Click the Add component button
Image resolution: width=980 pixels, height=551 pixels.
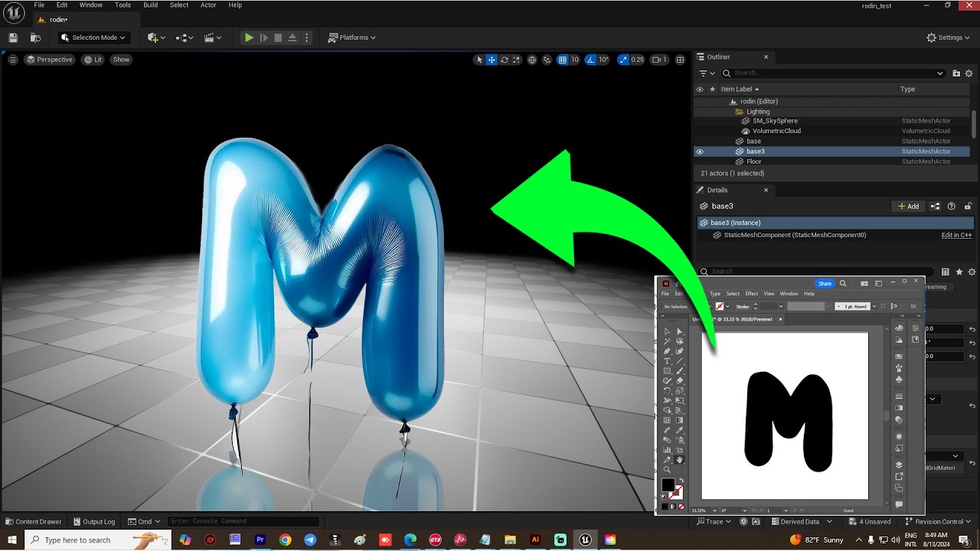tap(908, 207)
